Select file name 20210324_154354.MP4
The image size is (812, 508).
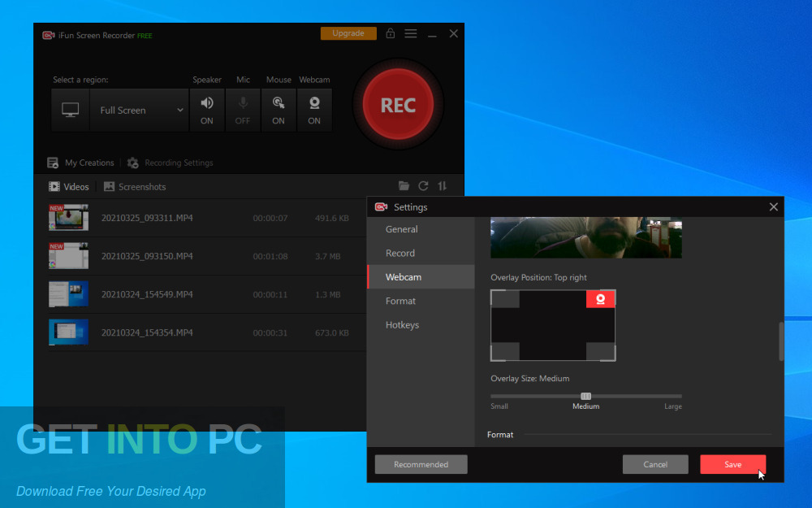[147, 332]
